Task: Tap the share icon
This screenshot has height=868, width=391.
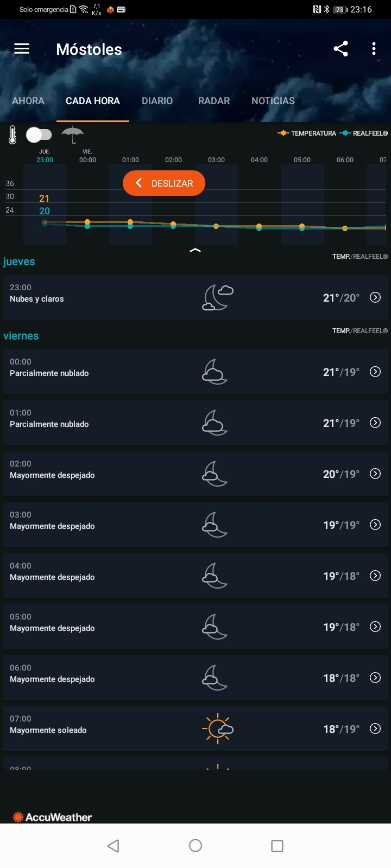Action: click(x=340, y=49)
